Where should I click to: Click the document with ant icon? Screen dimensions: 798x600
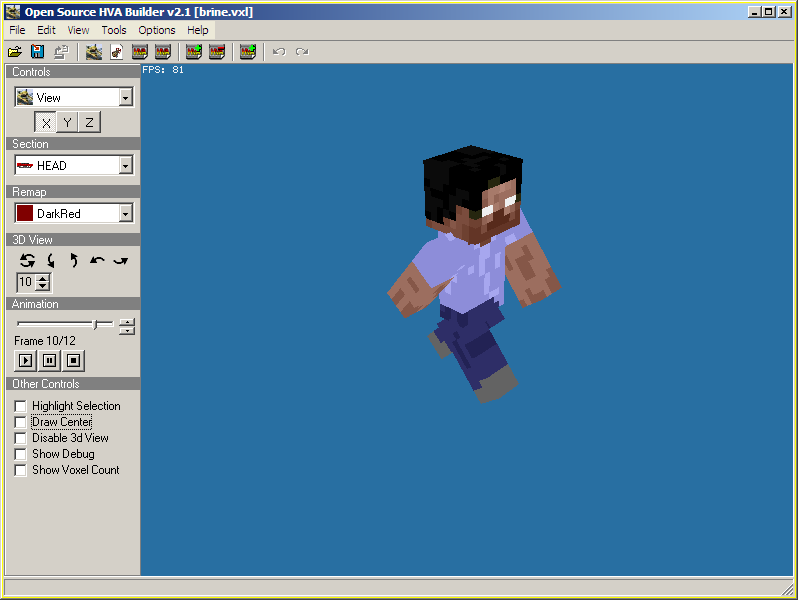click(117, 51)
